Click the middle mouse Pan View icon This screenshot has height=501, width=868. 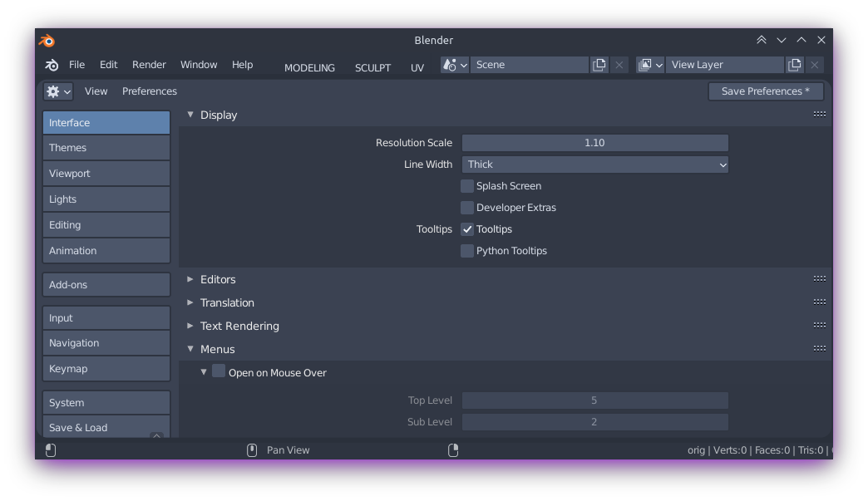[252, 450]
